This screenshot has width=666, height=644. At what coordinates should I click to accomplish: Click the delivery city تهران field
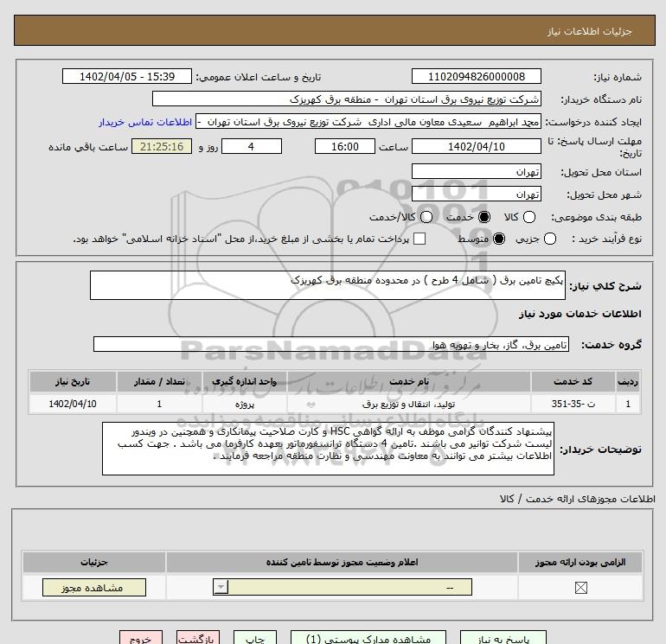476,194
